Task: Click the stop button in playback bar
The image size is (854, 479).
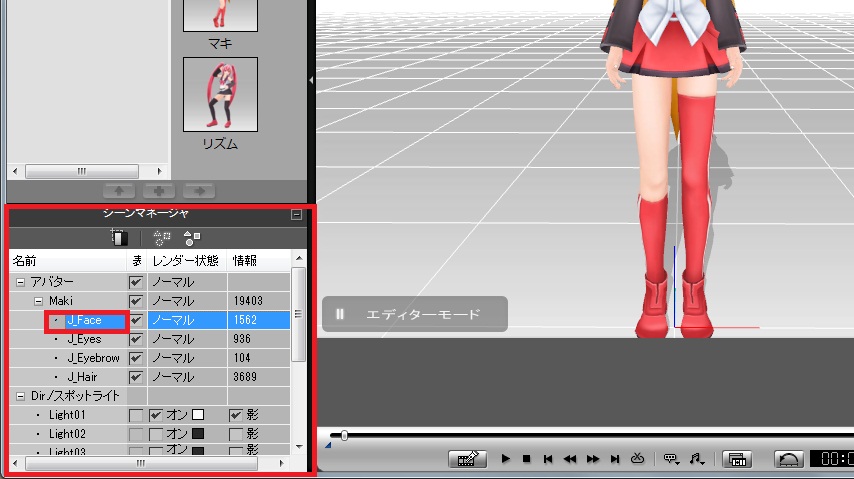Action: (x=526, y=459)
